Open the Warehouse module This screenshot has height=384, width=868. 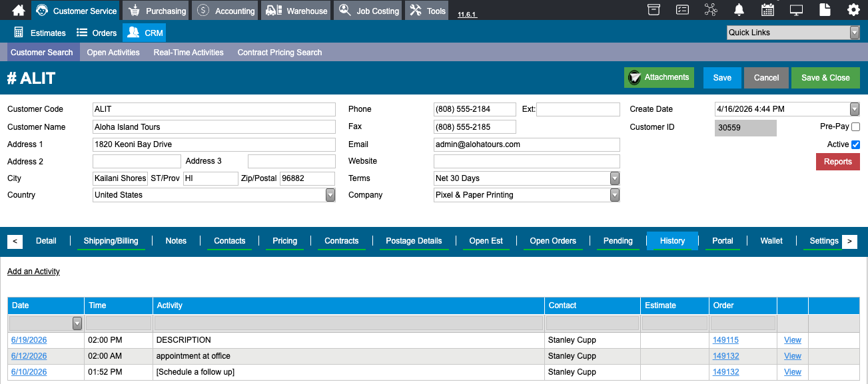(x=296, y=11)
